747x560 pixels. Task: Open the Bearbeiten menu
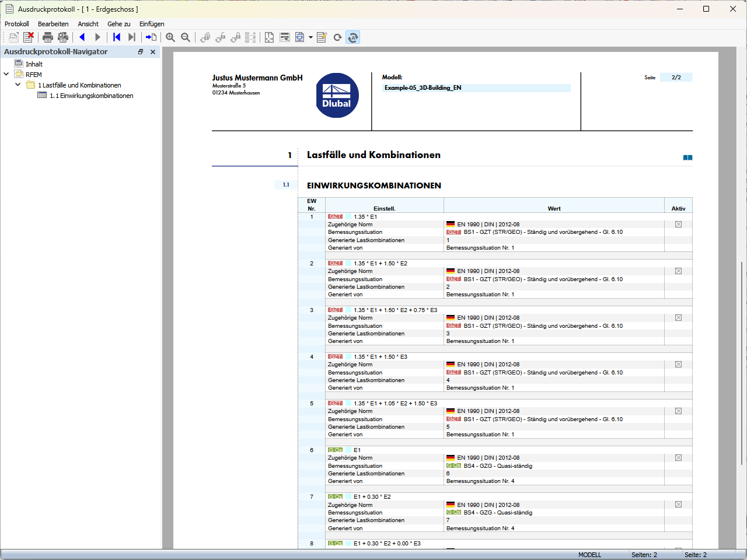point(53,24)
